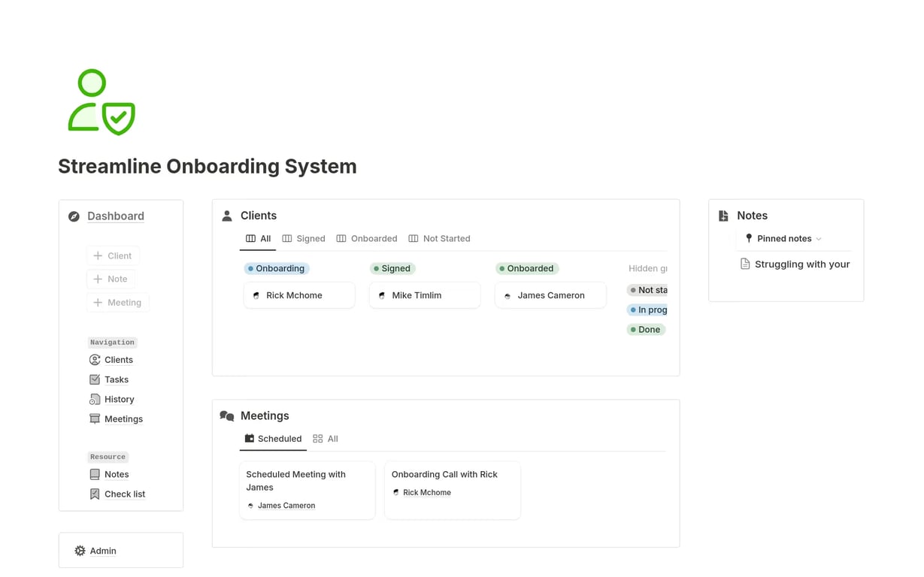924x577 pixels.
Task: Click the Check list bookmark icon
Action: pos(95,494)
